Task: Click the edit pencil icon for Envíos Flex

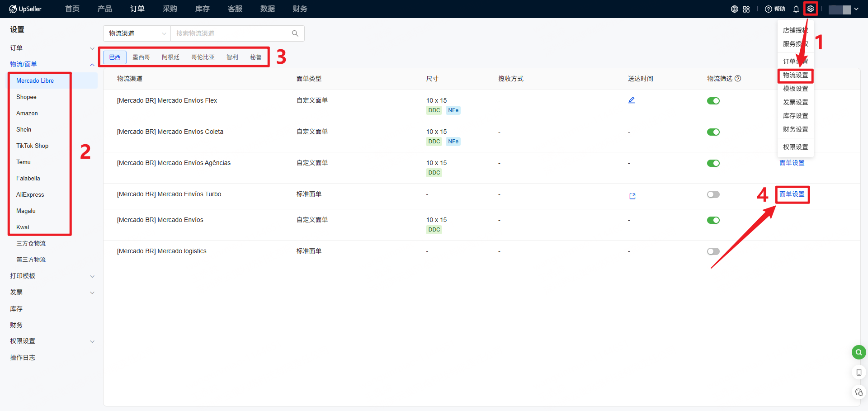Action: [632, 100]
